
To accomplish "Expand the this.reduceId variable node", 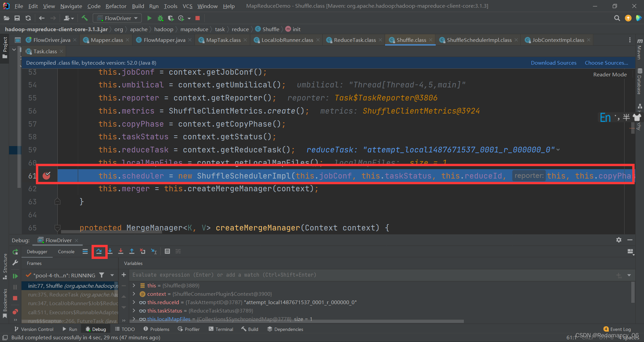I will point(134,302).
